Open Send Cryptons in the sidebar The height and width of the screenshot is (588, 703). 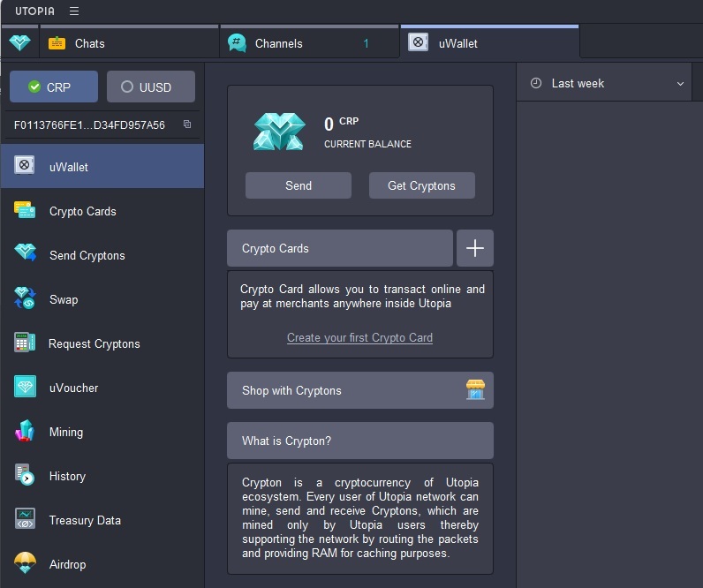point(102,254)
